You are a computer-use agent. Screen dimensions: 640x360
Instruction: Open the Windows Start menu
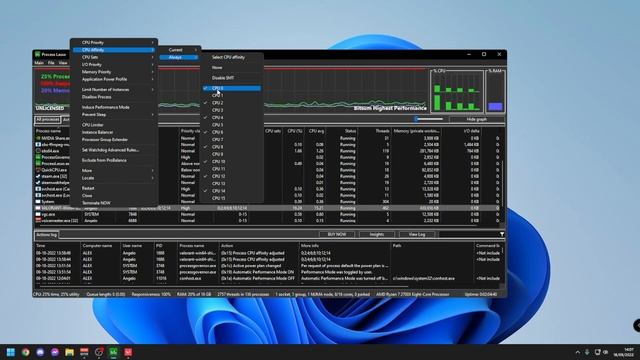click(x=11, y=352)
